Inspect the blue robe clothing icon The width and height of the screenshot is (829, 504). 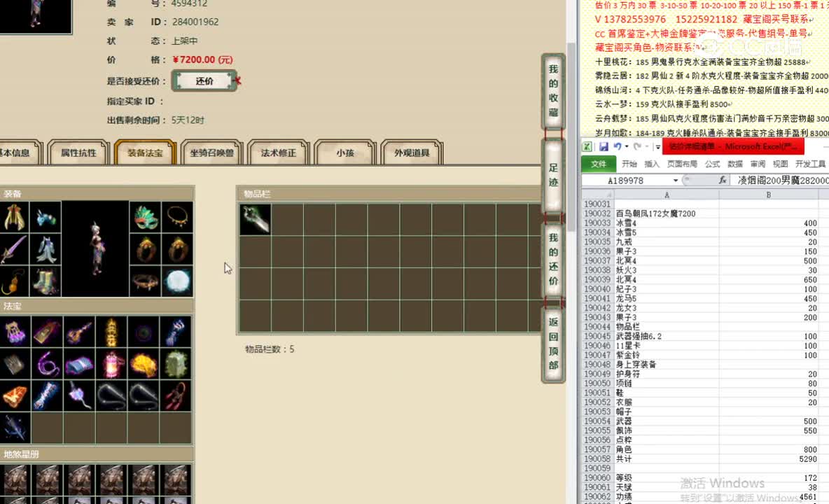tap(46, 248)
